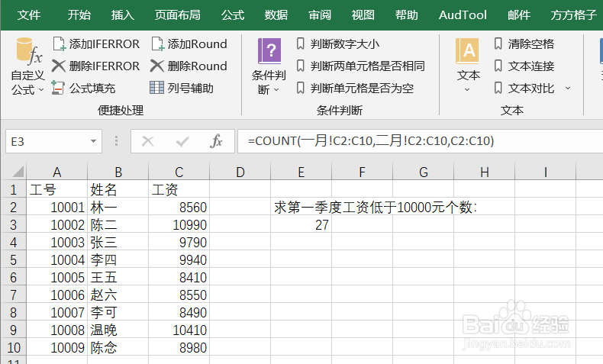Open the Name Box dropdown arrow

tap(93, 141)
